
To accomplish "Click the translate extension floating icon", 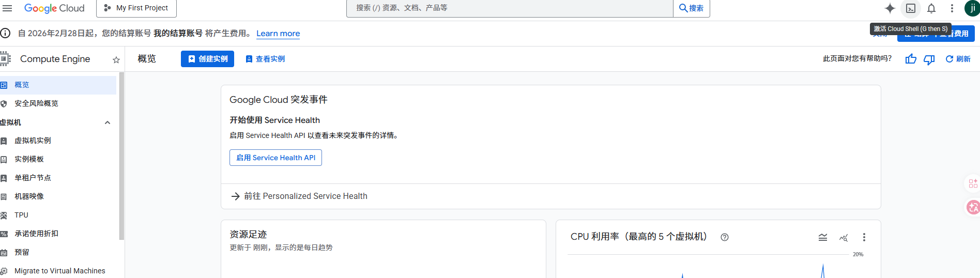I will point(973,207).
